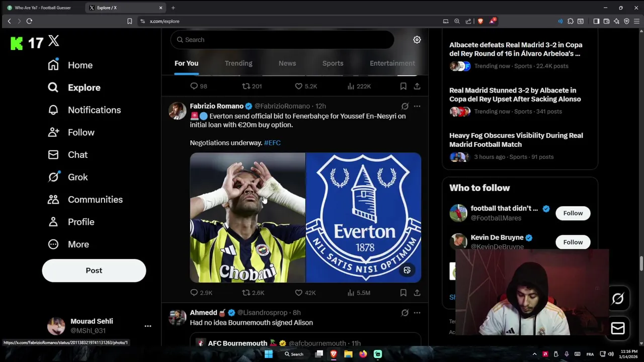Share Fabrizio Romano's Everton post
The width and height of the screenshot is (644, 362).
(x=417, y=293)
